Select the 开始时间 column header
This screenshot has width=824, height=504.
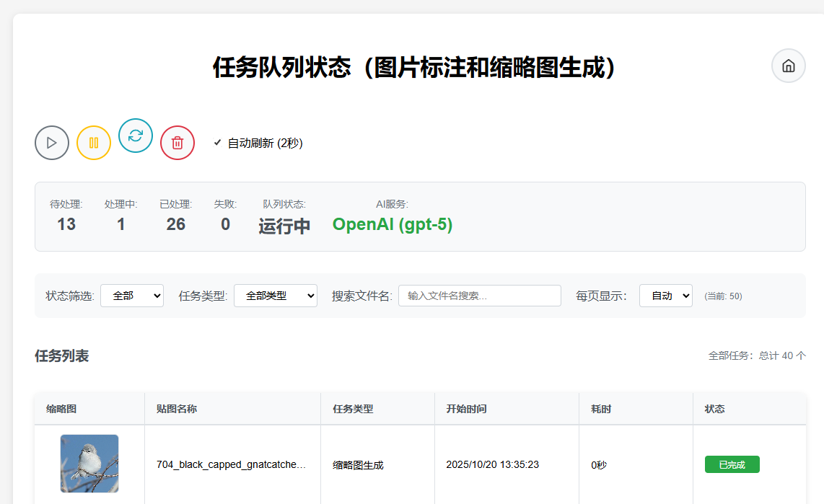pos(466,409)
